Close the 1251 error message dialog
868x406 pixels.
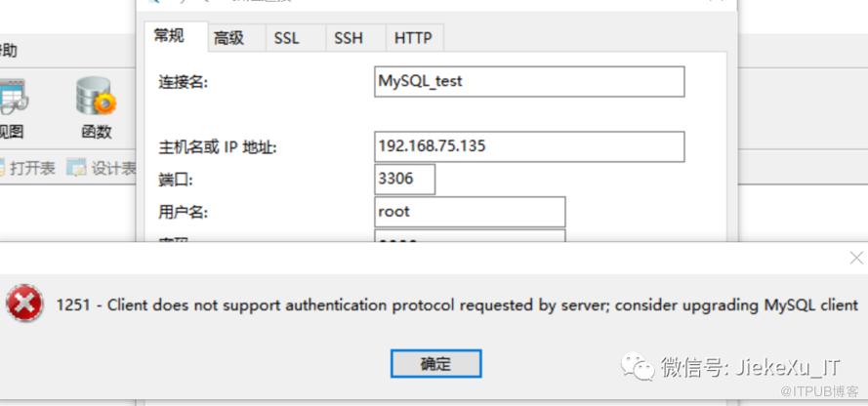(855, 258)
